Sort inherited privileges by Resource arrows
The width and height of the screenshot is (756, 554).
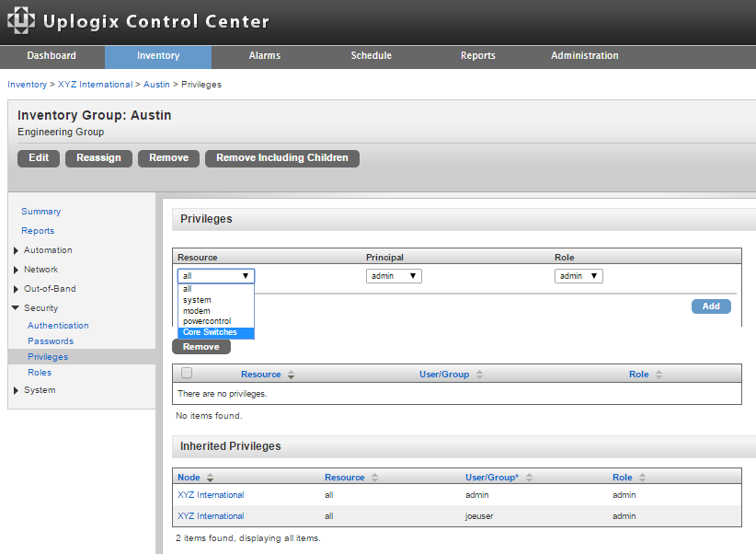click(374, 478)
